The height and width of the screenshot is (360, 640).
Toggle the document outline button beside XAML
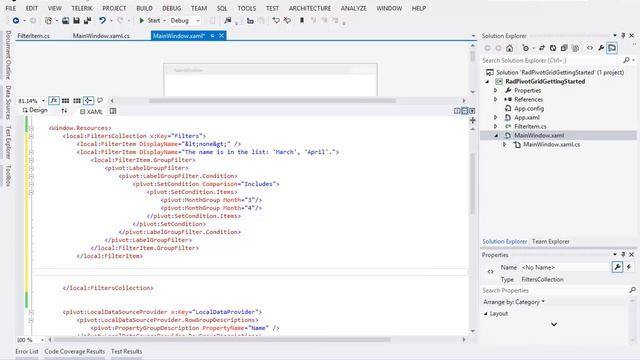[x=113, y=111]
